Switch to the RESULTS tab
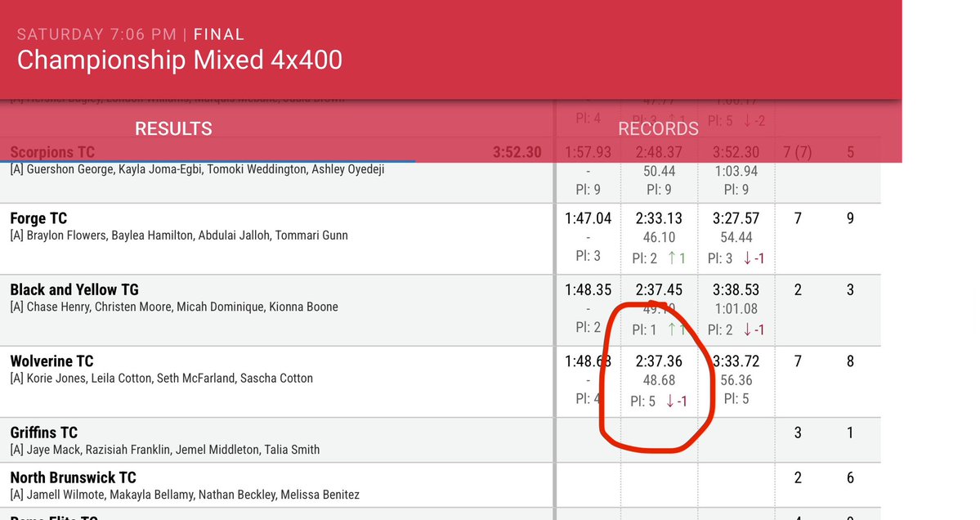The width and height of the screenshot is (980, 520). click(174, 128)
